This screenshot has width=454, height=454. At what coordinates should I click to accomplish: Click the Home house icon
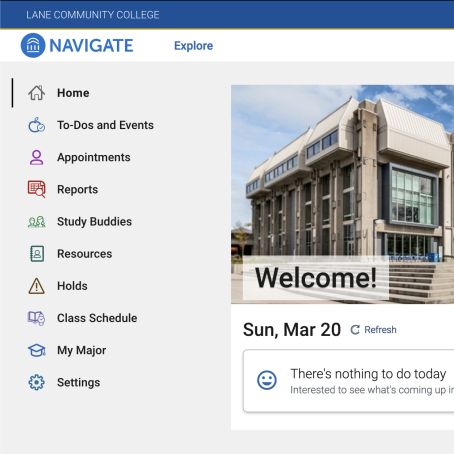[36, 93]
